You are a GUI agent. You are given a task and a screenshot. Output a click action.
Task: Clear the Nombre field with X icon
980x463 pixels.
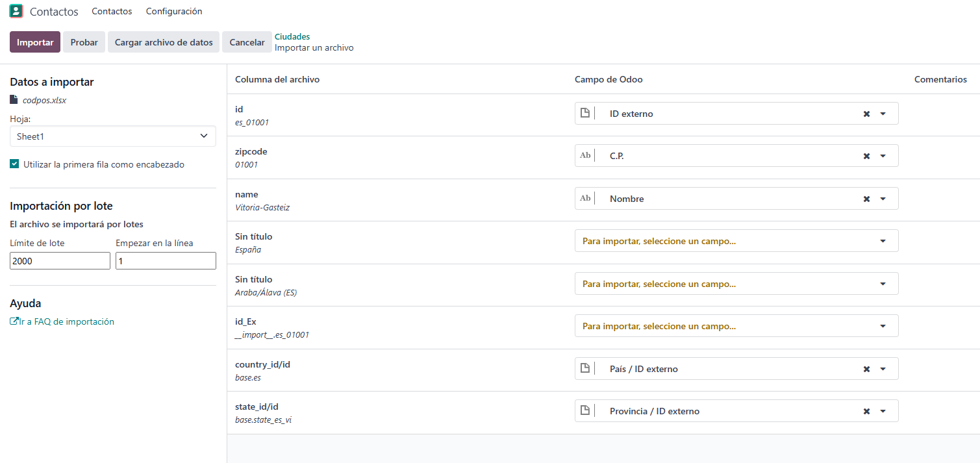coord(866,199)
